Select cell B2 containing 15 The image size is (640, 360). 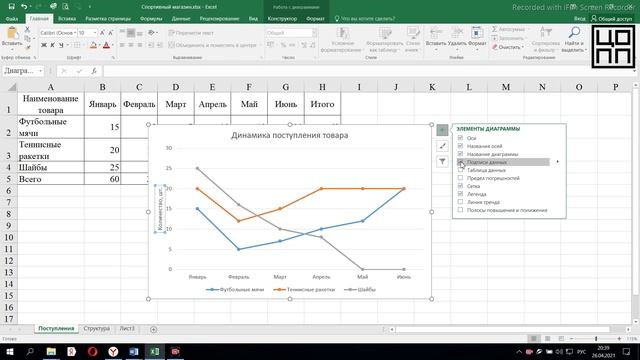point(102,127)
